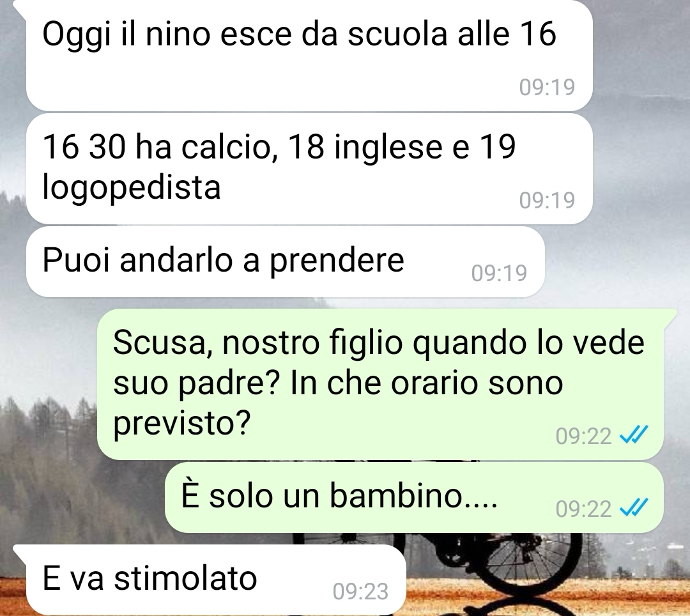The width and height of the screenshot is (690, 616).
Task: Tap the 09:22 timestamp on 'previsto?' message
Action: point(583,436)
